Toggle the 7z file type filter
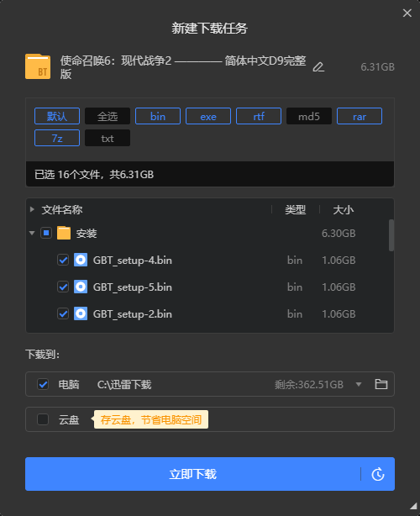 point(57,138)
